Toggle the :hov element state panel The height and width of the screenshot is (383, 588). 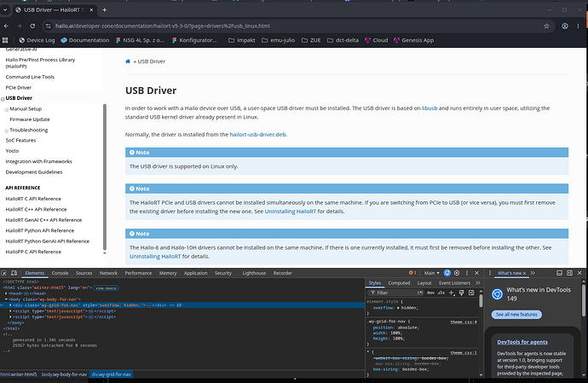coord(430,293)
